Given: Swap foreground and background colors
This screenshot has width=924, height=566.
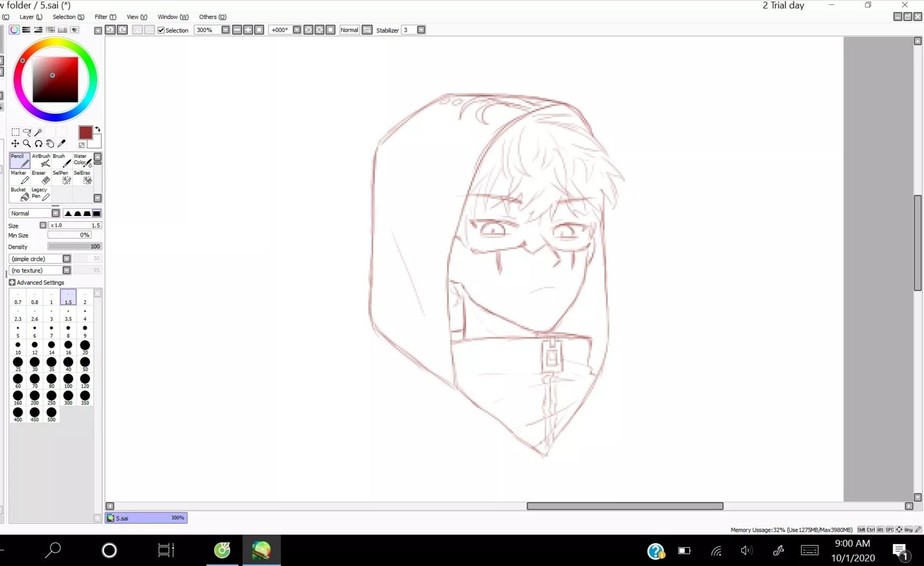Looking at the screenshot, I should [98, 129].
